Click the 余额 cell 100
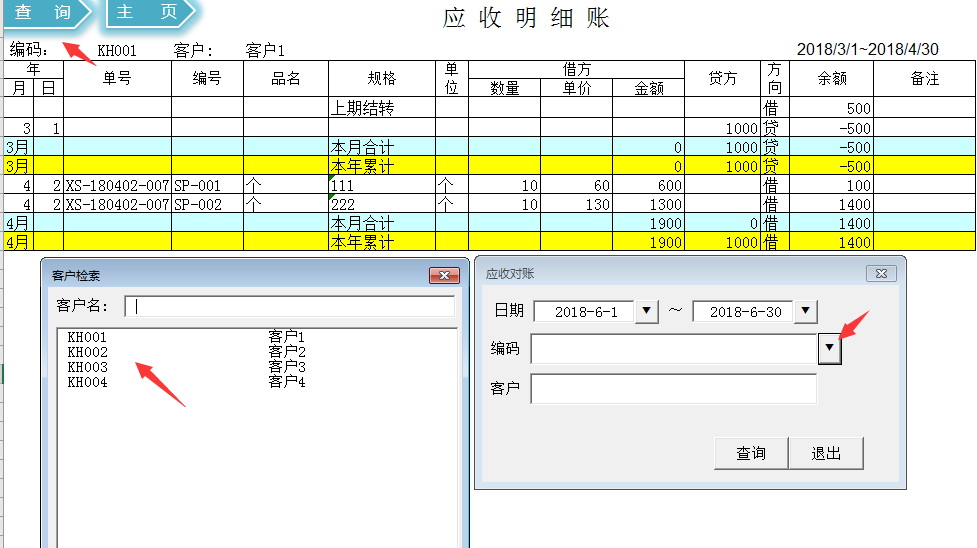977x548 pixels. [x=831, y=185]
